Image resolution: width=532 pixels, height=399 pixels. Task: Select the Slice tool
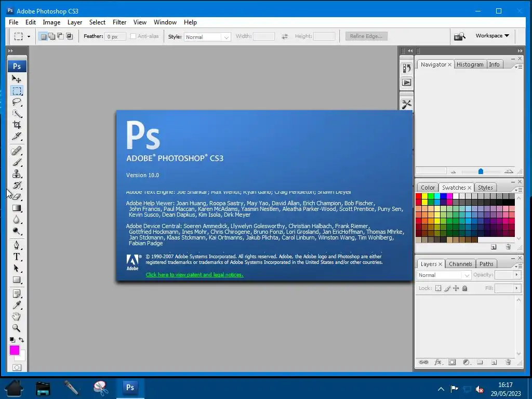click(x=17, y=137)
